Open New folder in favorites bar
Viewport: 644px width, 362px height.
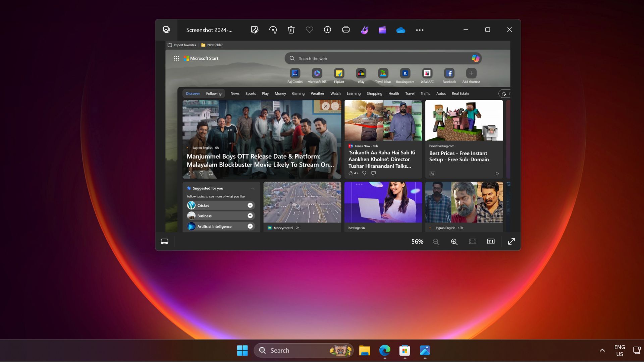212,45
